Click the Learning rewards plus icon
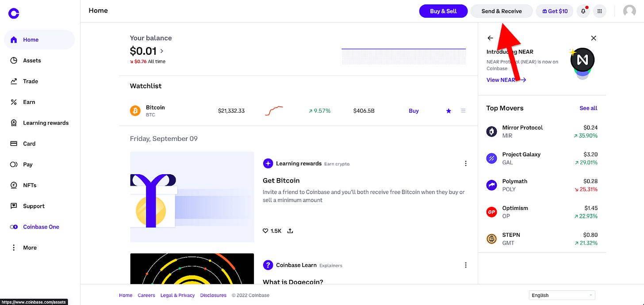 268,164
